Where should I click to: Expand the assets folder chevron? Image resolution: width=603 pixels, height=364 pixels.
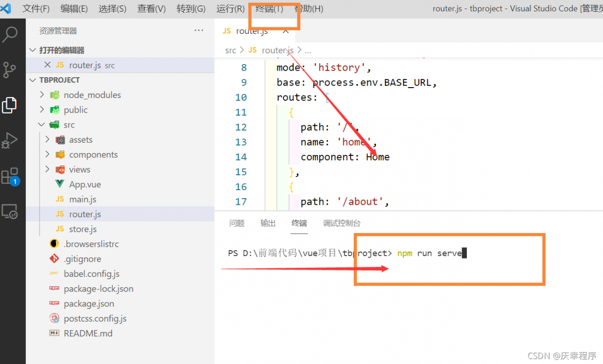point(47,139)
